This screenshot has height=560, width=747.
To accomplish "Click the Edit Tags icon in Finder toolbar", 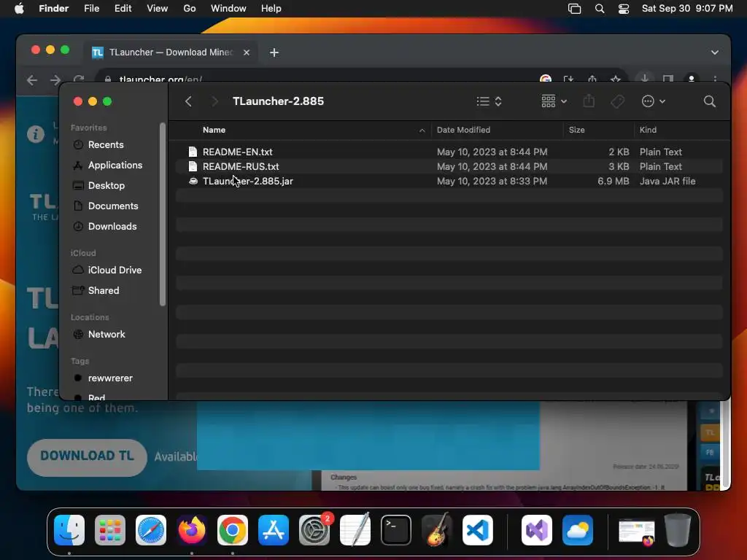I will 617,101.
